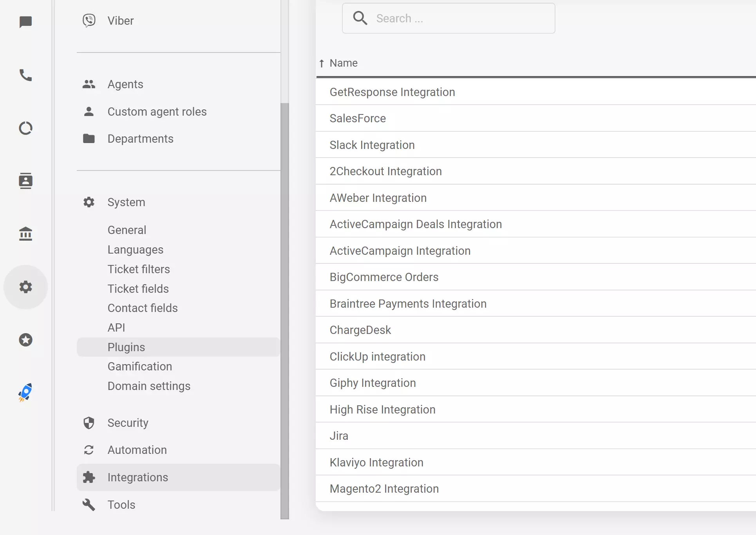756x535 pixels.
Task: Open the Slack Integration entry
Action: point(372,145)
